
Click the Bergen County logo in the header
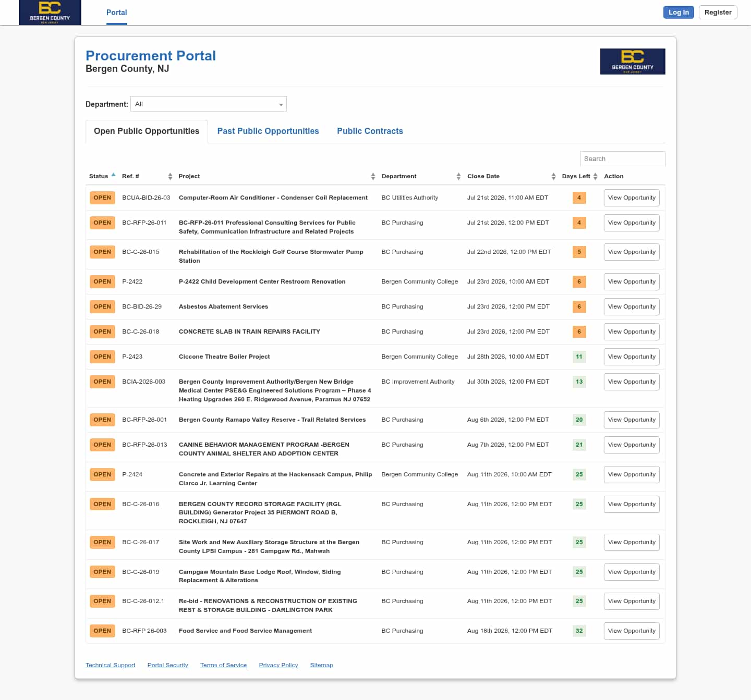point(50,13)
